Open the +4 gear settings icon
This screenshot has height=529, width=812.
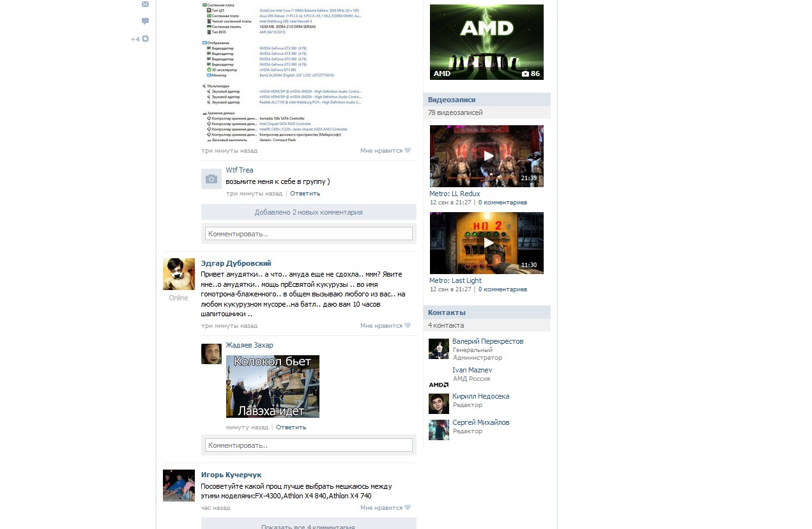(x=145, y=39)
